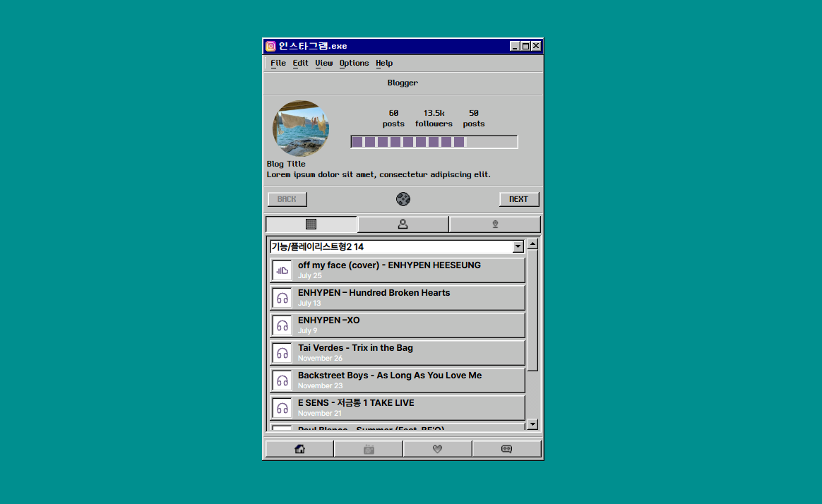Minimize the 인스타그램.exe window
Viewport: 822px width, 504px height.
[x=515, y=46]
